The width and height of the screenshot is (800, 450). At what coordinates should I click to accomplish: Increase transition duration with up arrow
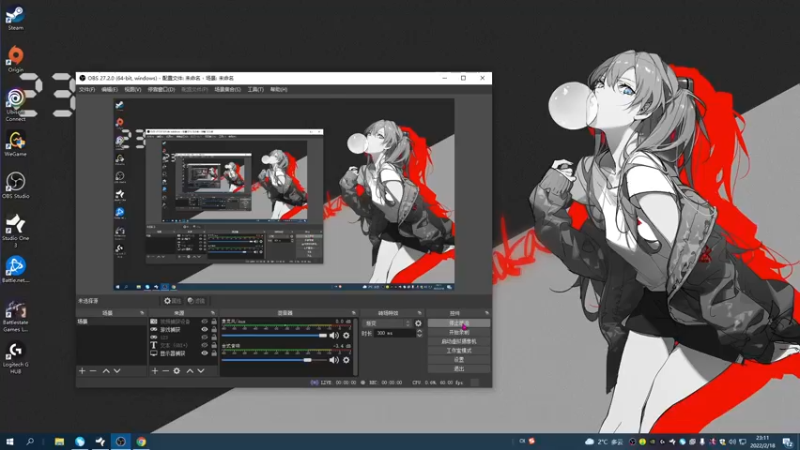coord(419,331)
